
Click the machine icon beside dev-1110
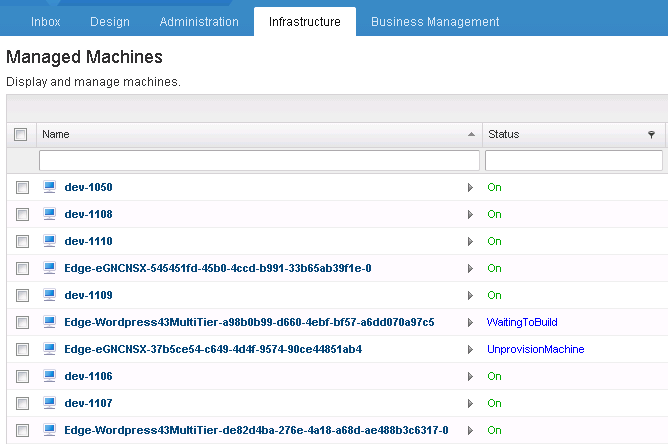pyautogui.click(x=49, y=241)
